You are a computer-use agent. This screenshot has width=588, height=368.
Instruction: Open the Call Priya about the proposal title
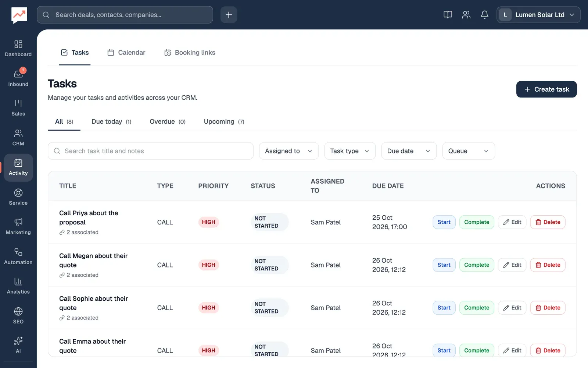pyautogui.click(x=89, y=217)
